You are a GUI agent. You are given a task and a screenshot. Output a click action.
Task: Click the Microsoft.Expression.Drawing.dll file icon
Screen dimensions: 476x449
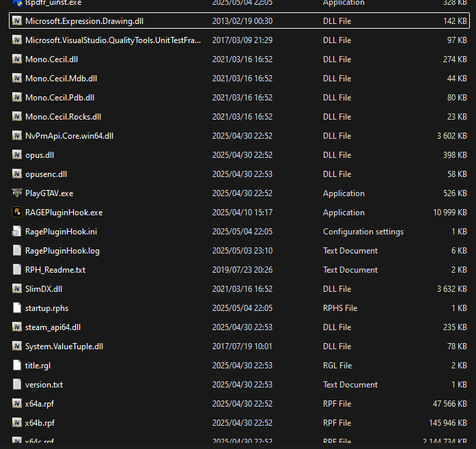(16, 21)
